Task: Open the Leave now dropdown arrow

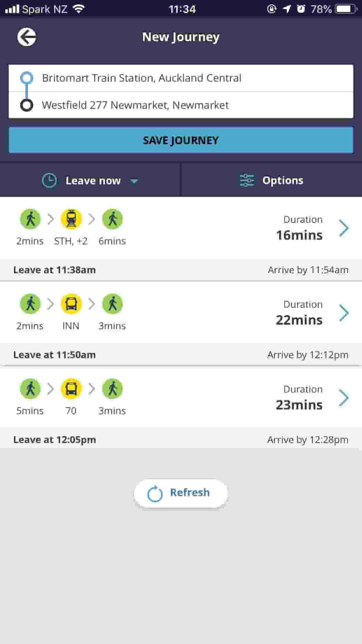Action: tap(134, 181)
